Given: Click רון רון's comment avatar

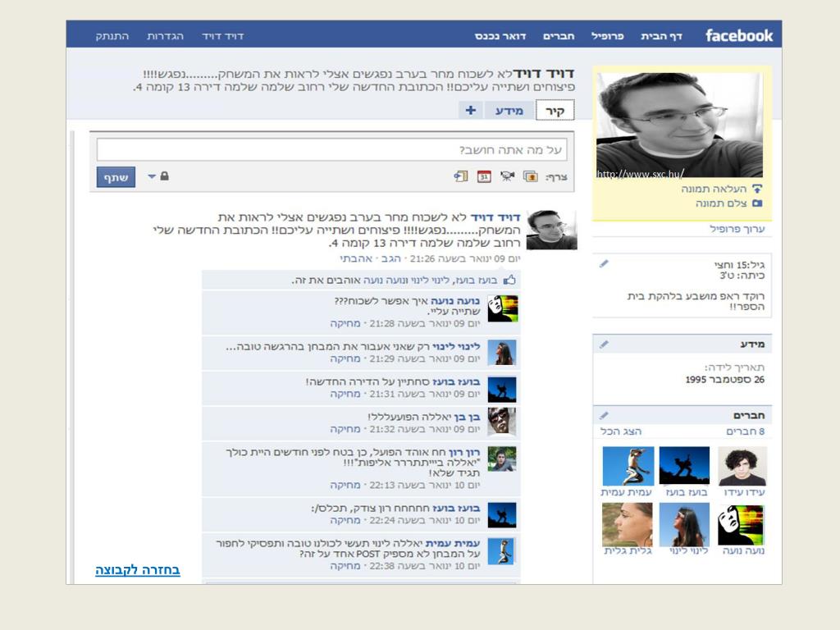Looking at the screenshot, I should coord(503,459).
